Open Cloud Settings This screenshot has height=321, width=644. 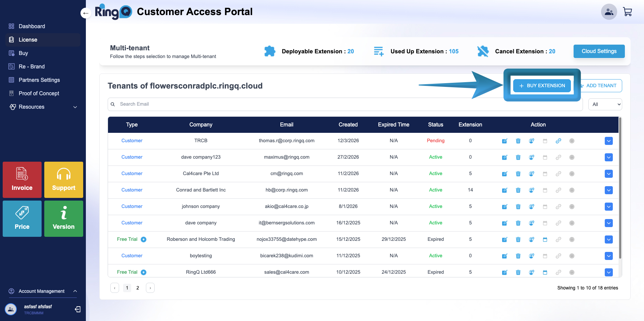coord(599,51)
